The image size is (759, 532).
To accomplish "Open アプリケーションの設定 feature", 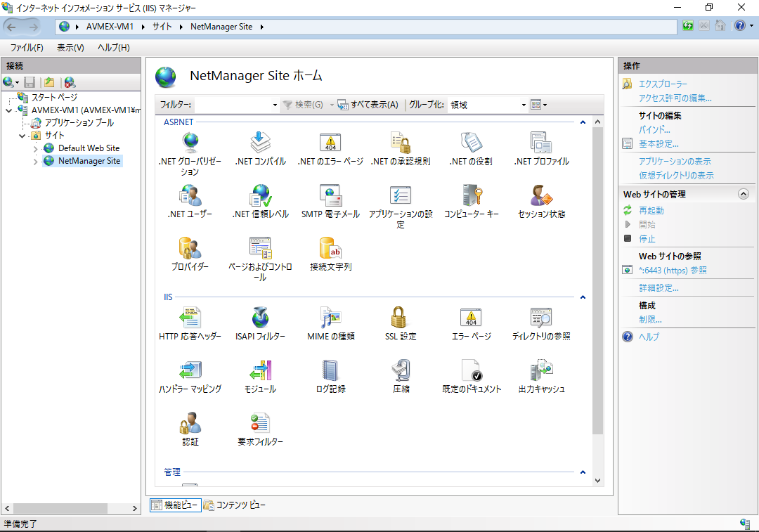I will point(401,207).
